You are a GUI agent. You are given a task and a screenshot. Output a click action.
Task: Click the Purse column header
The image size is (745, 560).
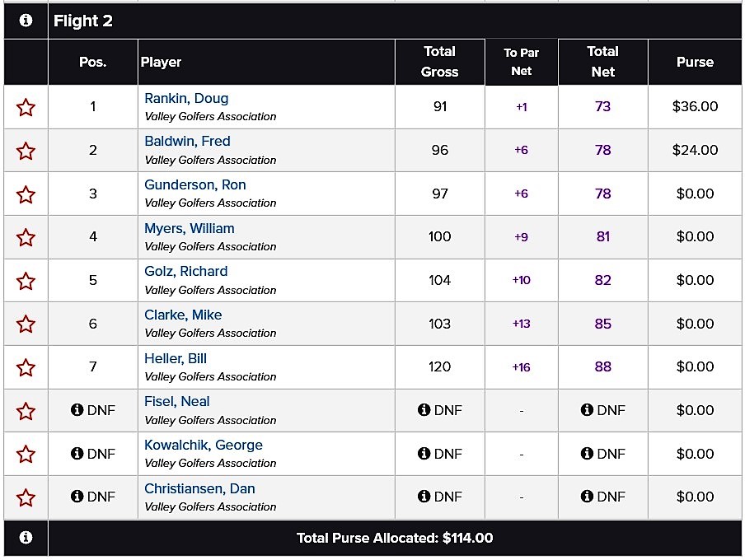click(695, 62)
